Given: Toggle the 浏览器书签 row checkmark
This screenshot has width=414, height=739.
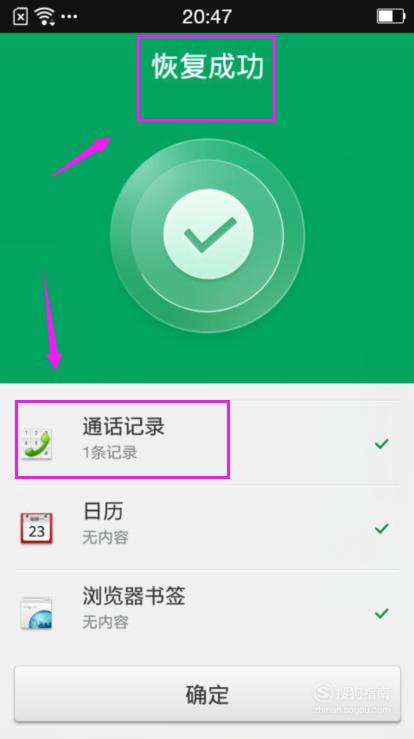Looking at the screenshot, I should coord(381,613).
